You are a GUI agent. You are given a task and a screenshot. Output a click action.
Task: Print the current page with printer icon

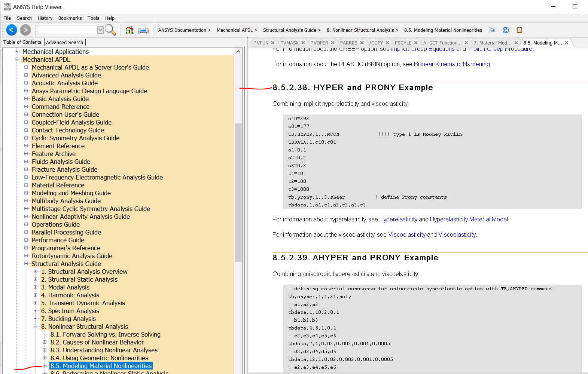(143, 30)
